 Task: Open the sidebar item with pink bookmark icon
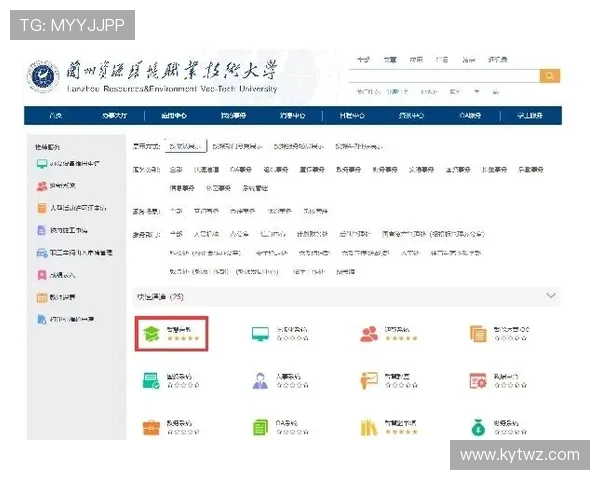point(56,275)
